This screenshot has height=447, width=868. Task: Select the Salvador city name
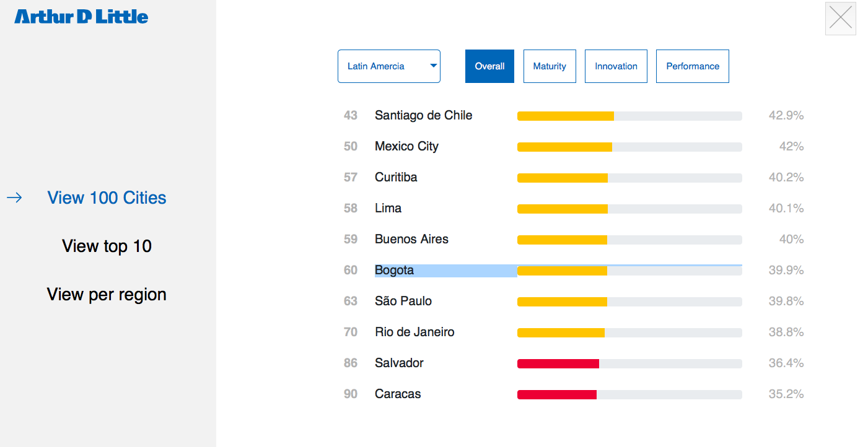399,363
